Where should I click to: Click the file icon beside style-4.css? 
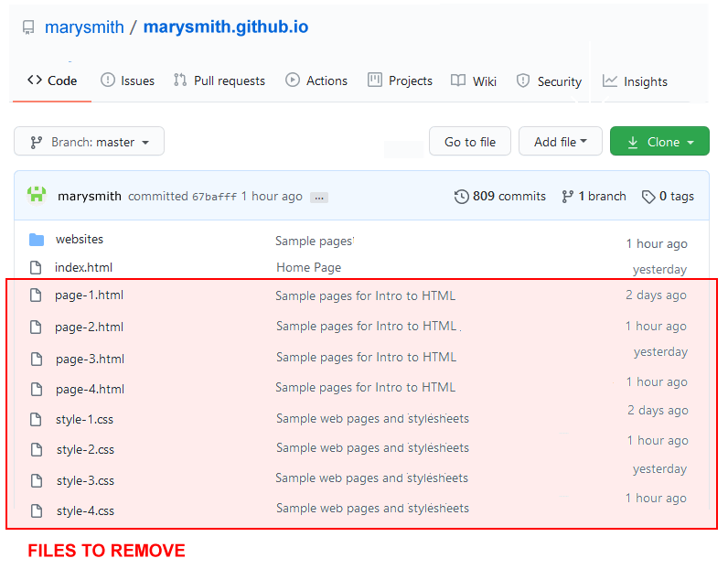[37, 510]
